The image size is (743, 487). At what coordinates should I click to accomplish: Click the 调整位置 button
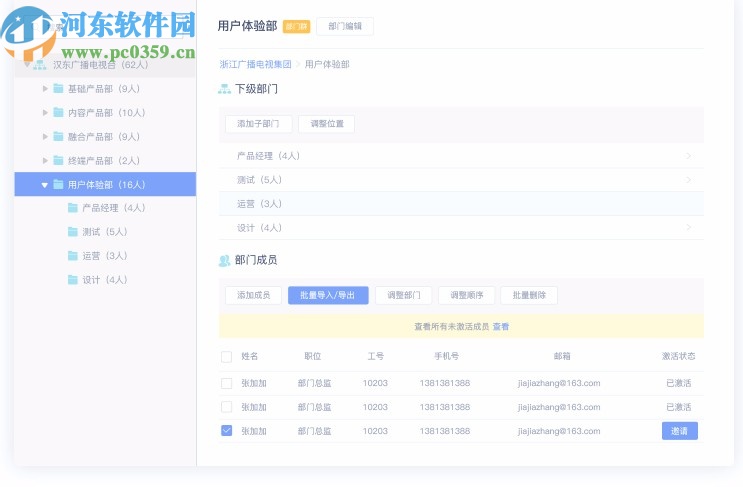327,124
